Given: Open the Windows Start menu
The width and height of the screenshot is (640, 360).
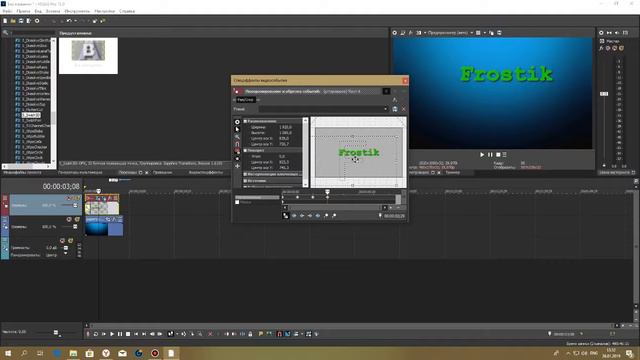Looking at the screenshot, I should point(7,353).
